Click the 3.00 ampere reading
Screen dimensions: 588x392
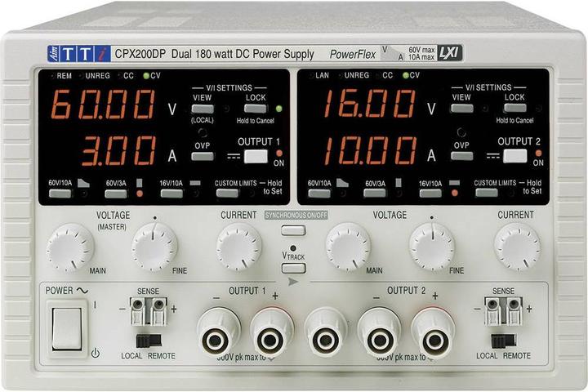tap(118, 151)
